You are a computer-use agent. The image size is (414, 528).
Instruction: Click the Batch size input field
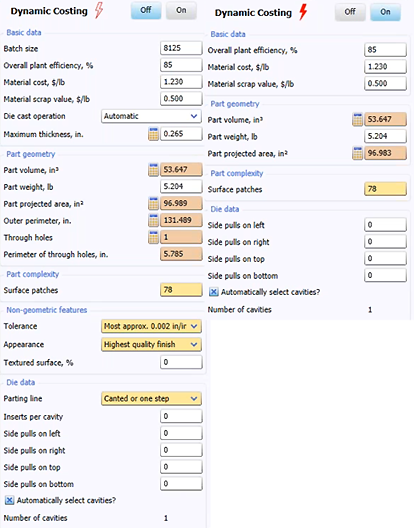click(181, 48)
